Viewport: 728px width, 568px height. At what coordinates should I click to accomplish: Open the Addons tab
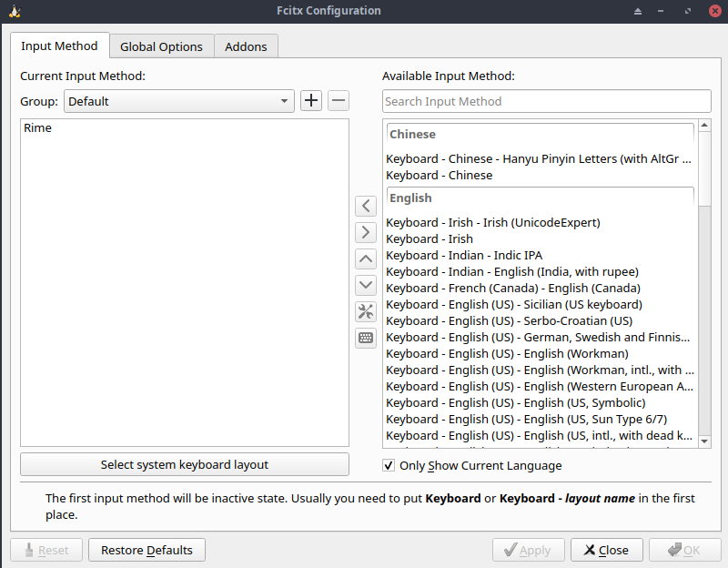pos(246,46)
